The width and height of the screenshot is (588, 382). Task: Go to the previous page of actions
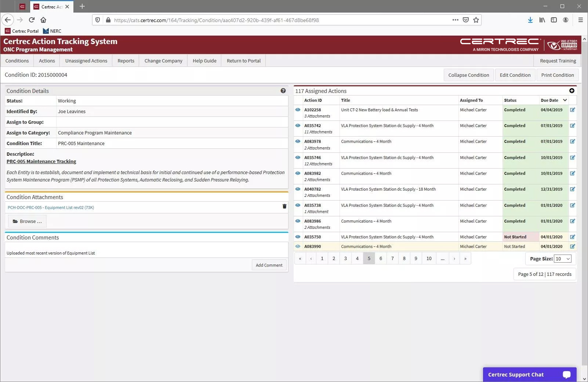pyautogui.click(x=311, y=259)
